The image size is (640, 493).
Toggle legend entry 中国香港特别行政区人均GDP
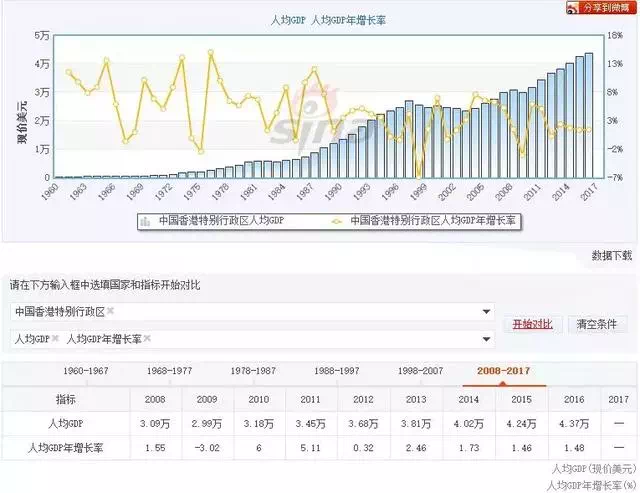point(221,221)
